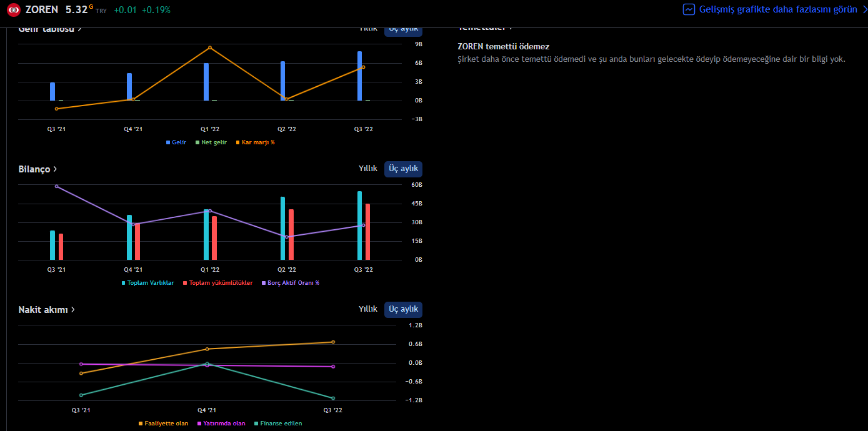Image resolution: width=868 pixels, height=431 pixels.
Task: Click the Q3 '21 Borç Aktif Oranı point
Action: point(56,186)
